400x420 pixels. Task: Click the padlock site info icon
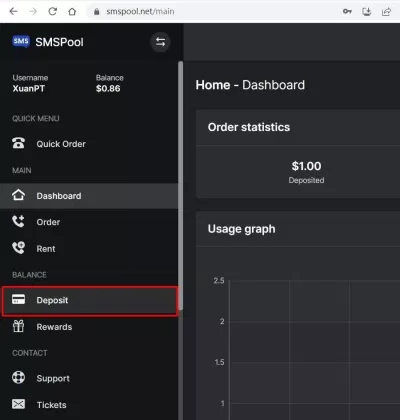point(97,12)
